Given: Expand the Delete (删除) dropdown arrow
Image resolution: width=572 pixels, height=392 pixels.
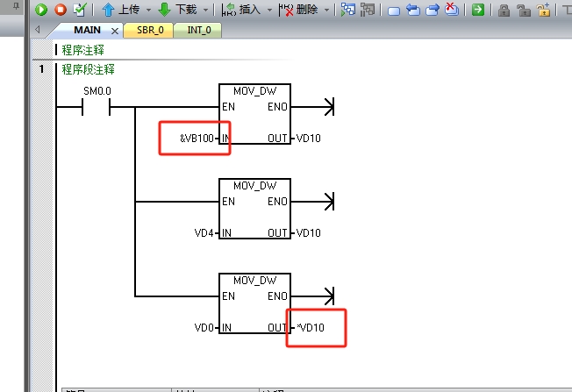Looking at the screenshot, I should pyautogui.click(x=326, y=11).
